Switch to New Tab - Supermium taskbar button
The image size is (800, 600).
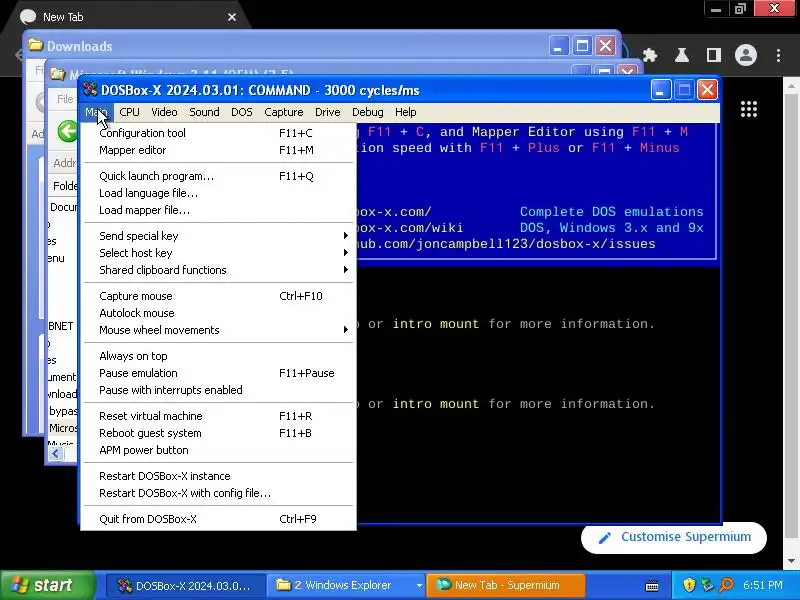(506, 586)
